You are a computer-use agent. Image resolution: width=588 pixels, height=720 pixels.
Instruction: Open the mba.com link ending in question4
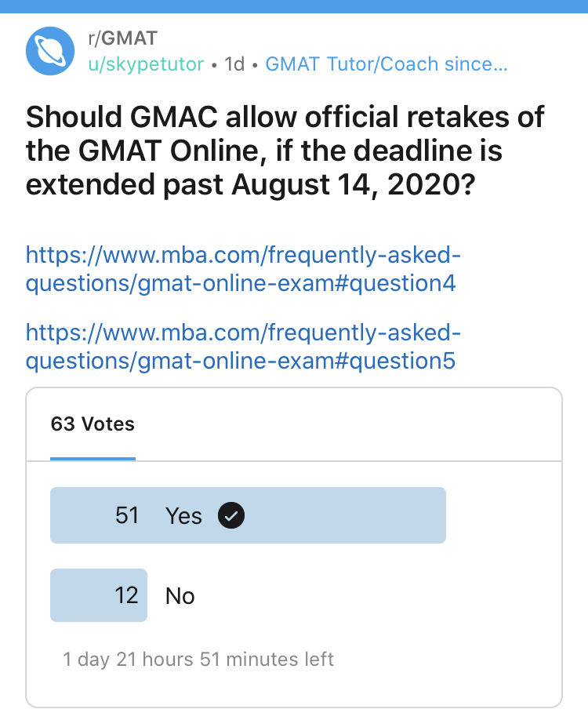[241, 269]
